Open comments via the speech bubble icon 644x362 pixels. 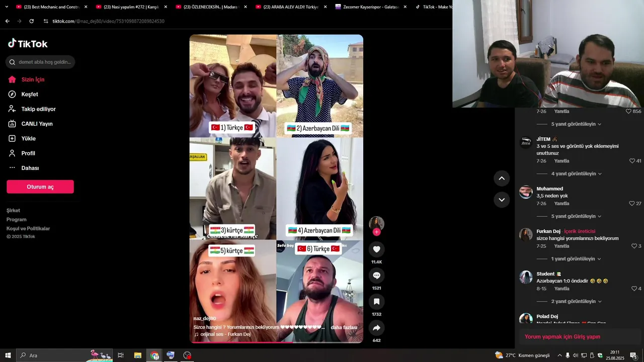tap(376, 275)
